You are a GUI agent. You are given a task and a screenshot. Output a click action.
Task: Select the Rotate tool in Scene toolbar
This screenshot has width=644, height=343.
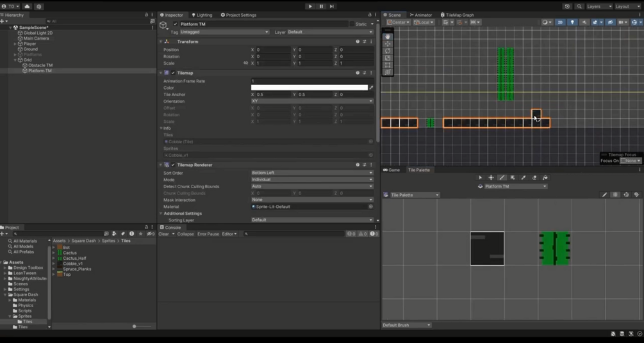pyautogui.click(x=388, y=51)
